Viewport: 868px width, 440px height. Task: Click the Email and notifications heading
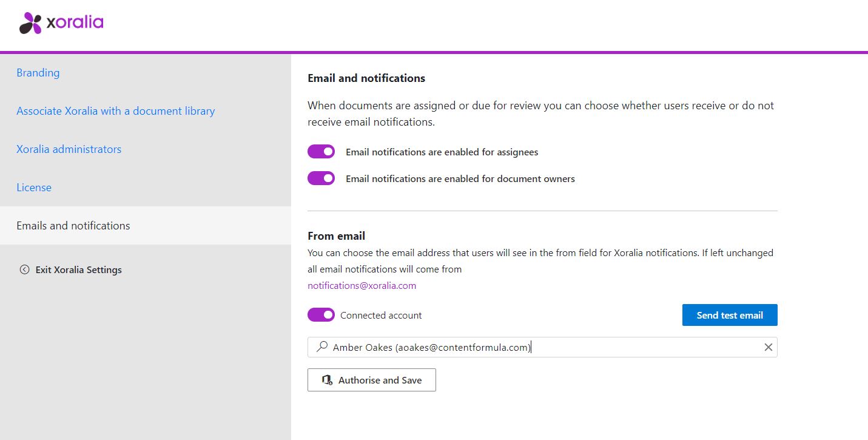pos(366,78)
